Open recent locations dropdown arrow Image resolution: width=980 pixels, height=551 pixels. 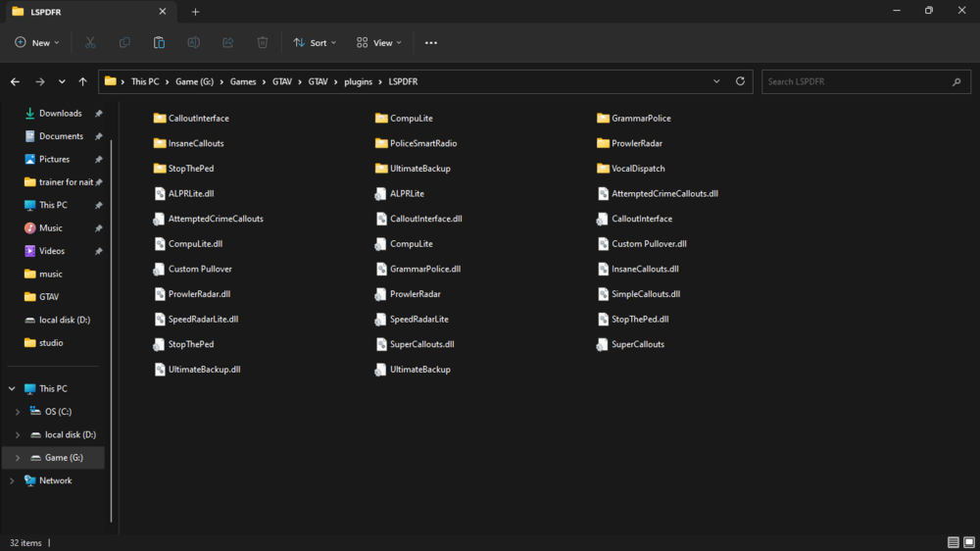pos(62,82)
